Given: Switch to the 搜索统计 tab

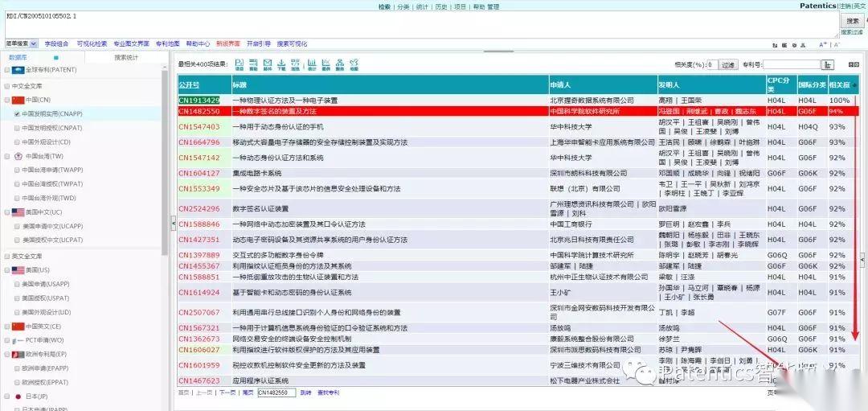Looking at the screenshot, I should point(126,57).
